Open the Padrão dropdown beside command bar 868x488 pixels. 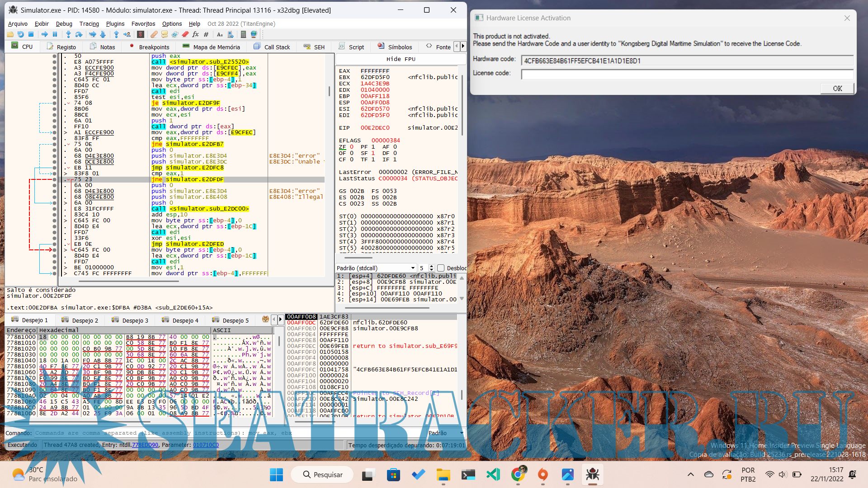point(445,433)
